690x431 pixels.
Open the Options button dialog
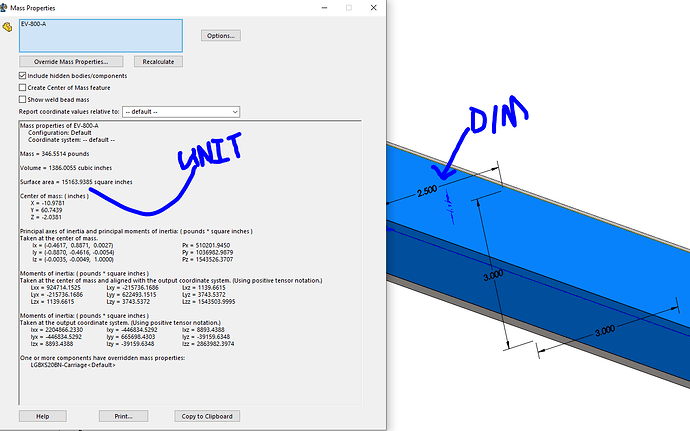[220, 35]
